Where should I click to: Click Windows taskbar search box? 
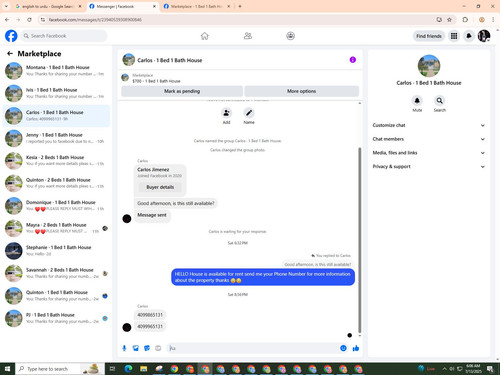coord(60,369)
